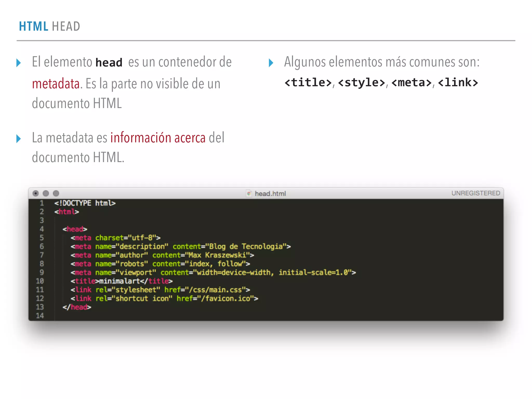532x399 pixels.
Task: Click the <style> tag example text
Action: pos(362,83)
